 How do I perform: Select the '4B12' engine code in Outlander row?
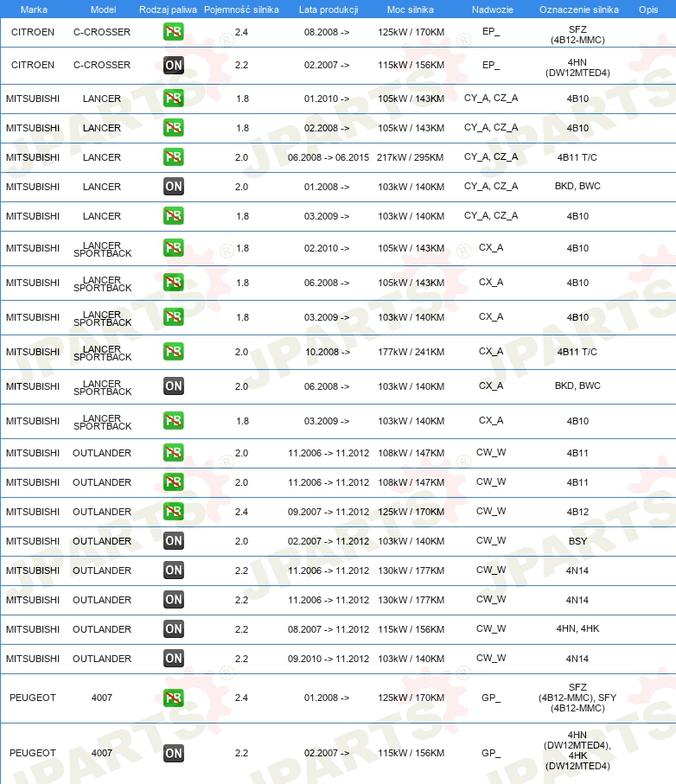577,512
